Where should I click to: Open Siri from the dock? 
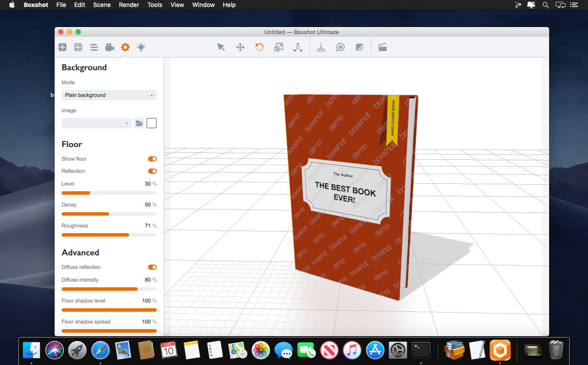[55, 350]
